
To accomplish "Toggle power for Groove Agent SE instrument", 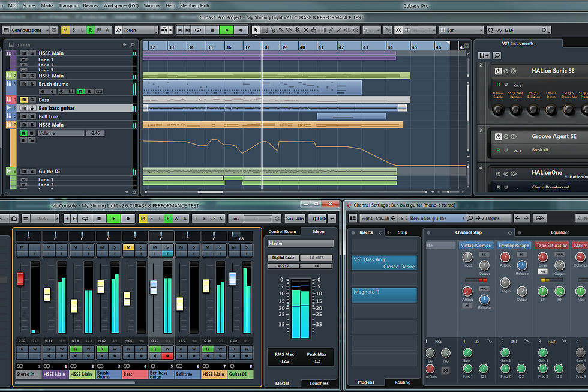I will [498, 137].
